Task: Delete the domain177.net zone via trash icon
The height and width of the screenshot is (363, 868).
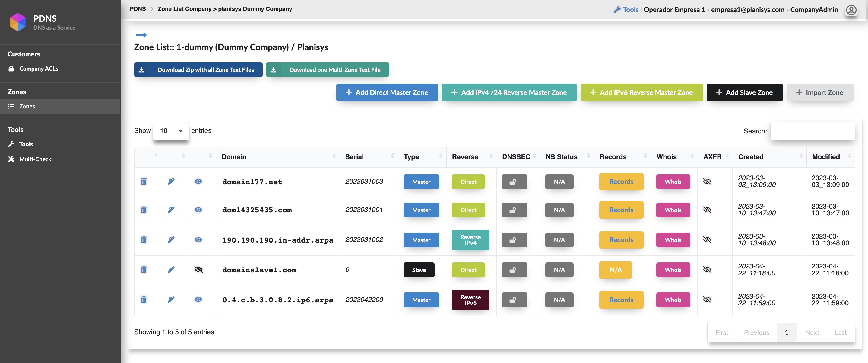Action: click(x=144, y=181)
